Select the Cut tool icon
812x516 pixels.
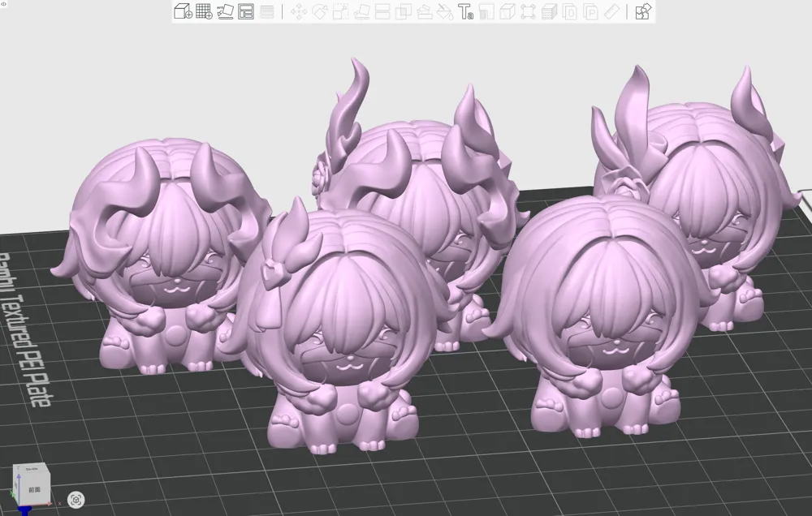point(382,11)
